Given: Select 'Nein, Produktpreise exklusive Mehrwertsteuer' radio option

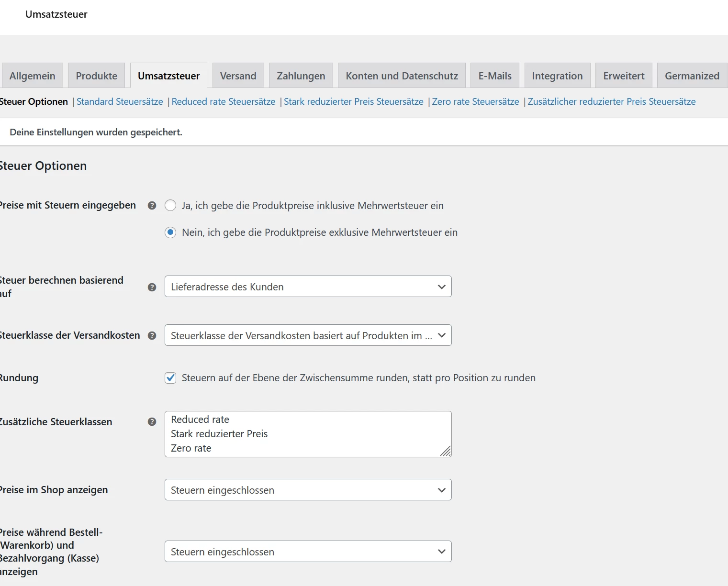Looking at the screenshot, I should coord(170,232).
